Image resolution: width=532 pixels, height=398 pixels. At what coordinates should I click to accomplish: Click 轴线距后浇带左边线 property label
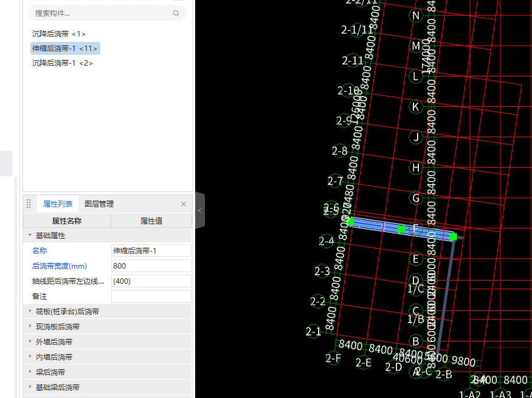click(x=68, y=281)
